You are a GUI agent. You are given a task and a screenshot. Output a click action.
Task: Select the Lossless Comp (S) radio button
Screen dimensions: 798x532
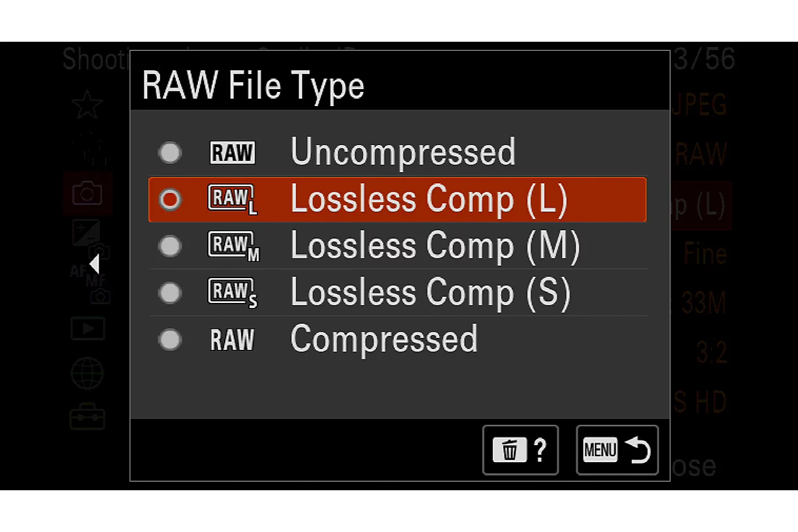point(170,293)
